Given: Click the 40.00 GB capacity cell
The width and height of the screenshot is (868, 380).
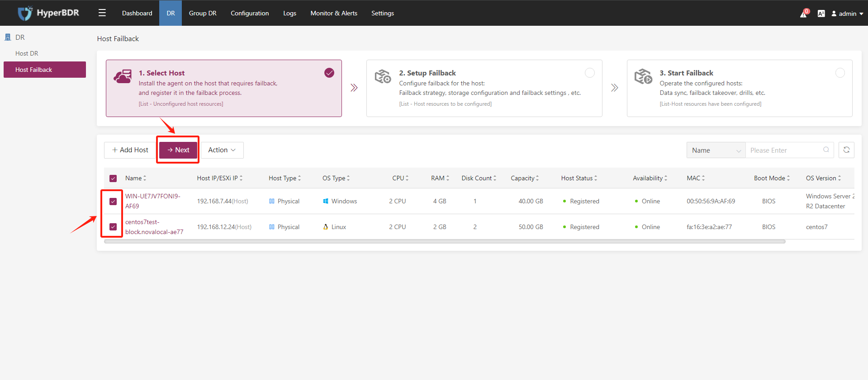Looking at the screenshot, I should (x=531, y=201).
